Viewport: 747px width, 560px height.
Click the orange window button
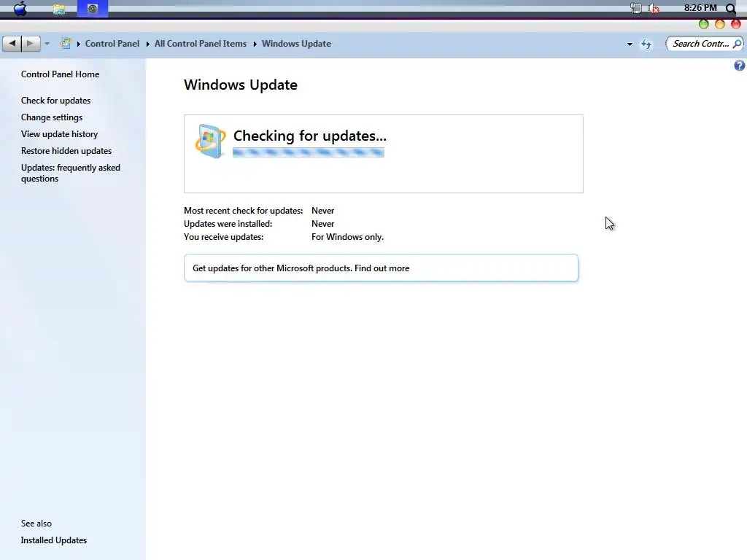(720, 24)
